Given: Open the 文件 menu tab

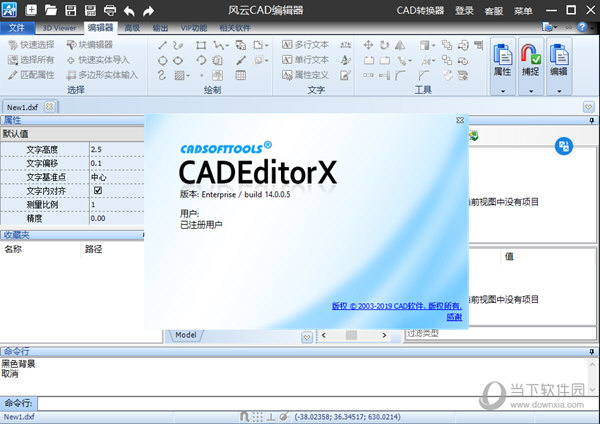Looking at the screenshot, I should coord(17,28).
